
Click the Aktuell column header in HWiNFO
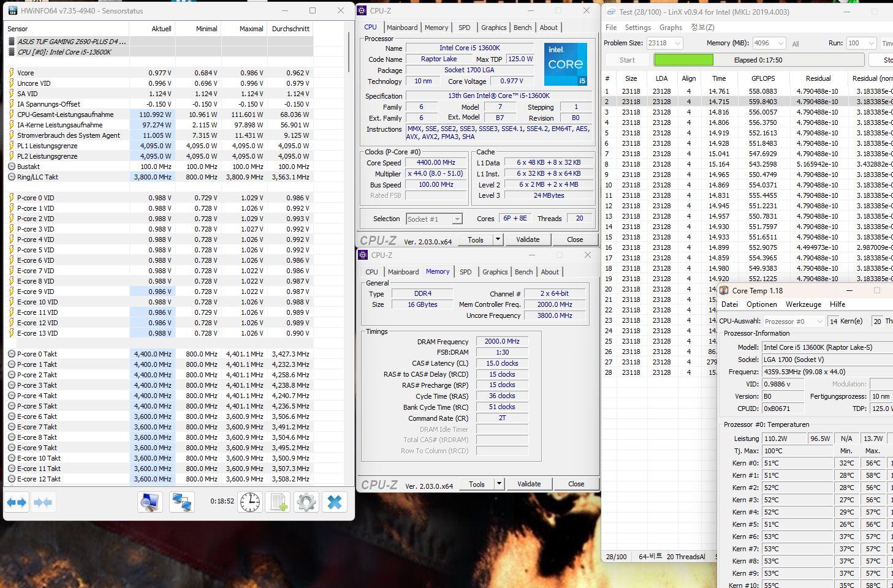pyautogui.click(x=153, y=29)
